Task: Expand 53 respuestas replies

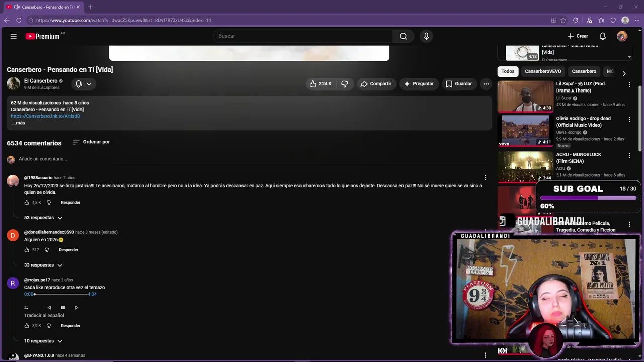Action: (43, 218)
